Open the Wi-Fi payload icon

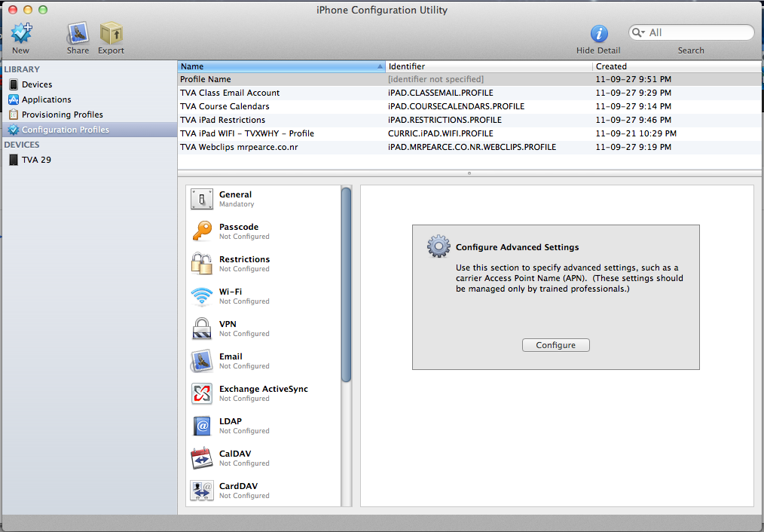tap(202, 296)
